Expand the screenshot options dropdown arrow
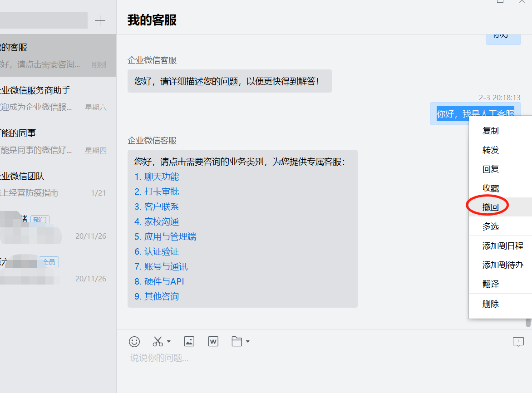The image size is (532, 393). [x=168, y=341]
